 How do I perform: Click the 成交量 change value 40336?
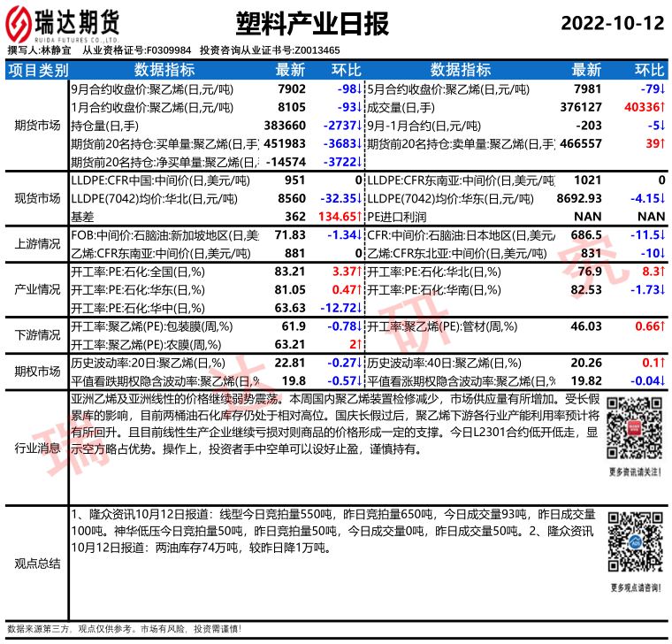[x=641, y=107]
